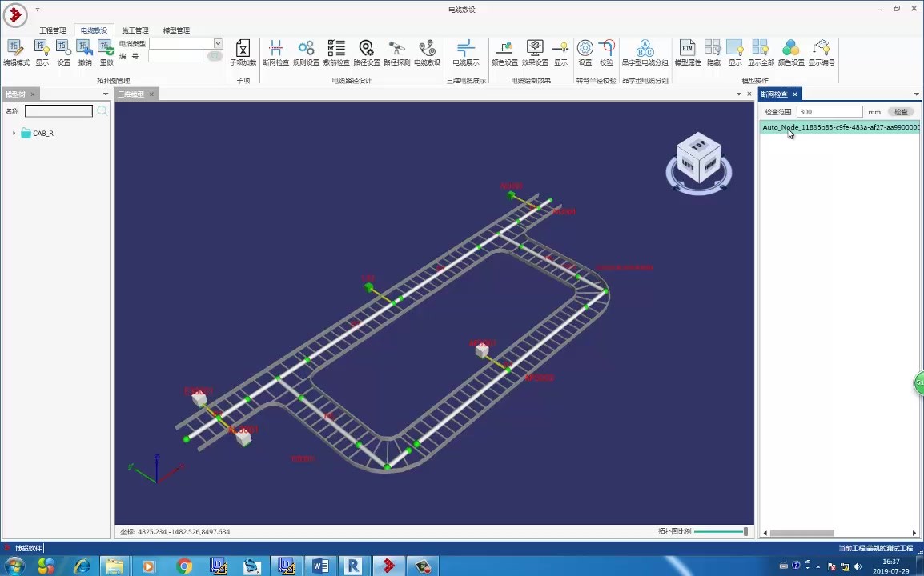Open the 模型树 panel dropdown arrow

coord(106,94)
